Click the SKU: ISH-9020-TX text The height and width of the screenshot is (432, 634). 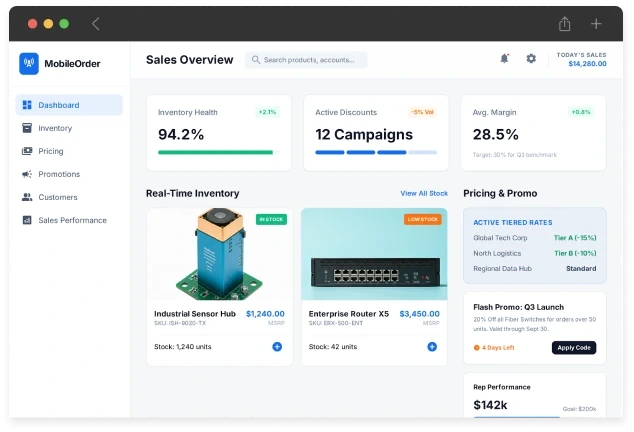180,323
